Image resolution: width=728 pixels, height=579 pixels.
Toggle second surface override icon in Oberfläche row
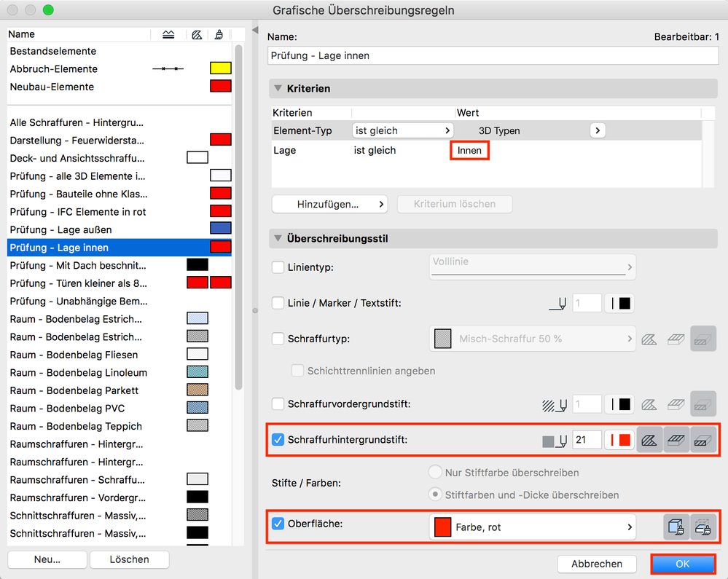(703, 527)
